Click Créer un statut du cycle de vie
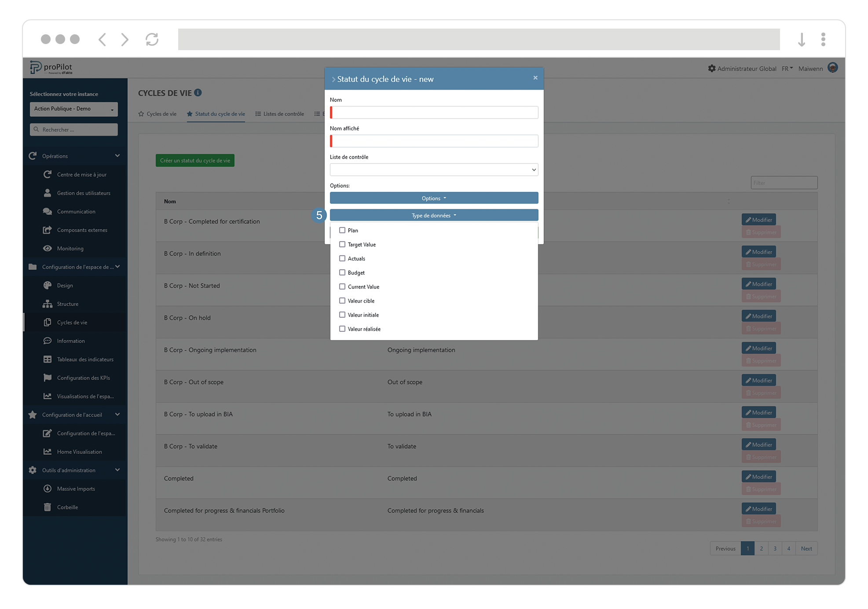868x609 pixels. pyautogui.click(x=195, y=161)
